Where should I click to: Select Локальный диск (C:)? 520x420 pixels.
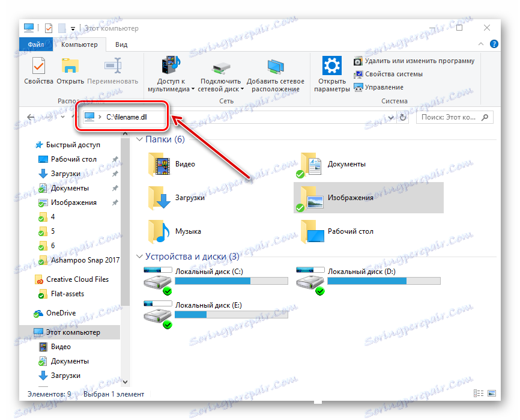(x=216, y=281)
